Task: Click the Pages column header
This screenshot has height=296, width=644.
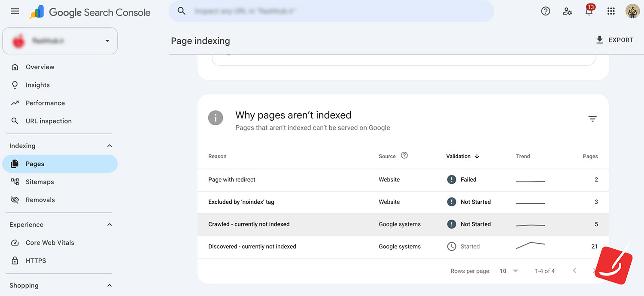Action: [x=590, y=156]
